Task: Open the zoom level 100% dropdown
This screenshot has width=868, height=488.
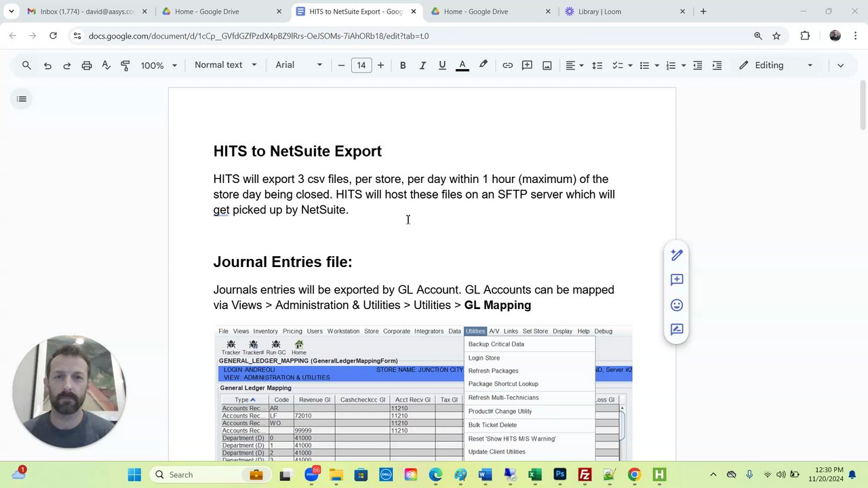Action: (159, 65)
